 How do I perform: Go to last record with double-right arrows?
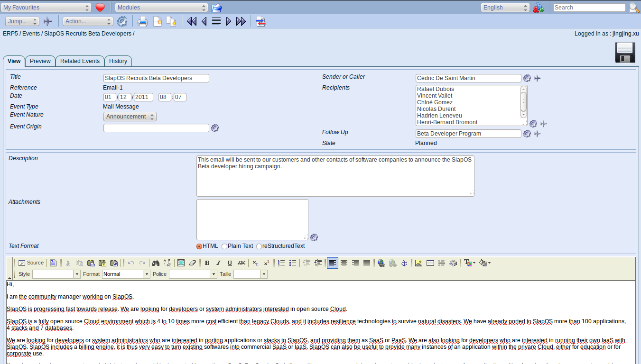click(241, 21)
